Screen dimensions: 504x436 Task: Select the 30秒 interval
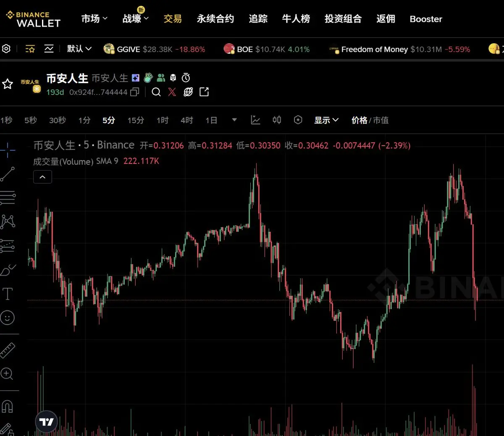click(58, 120)
